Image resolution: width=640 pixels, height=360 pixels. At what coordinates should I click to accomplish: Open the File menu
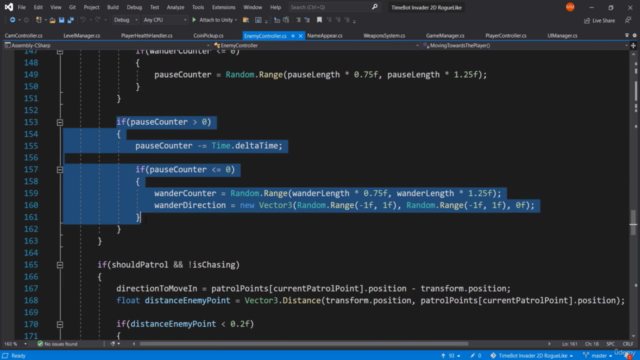(22, 7)
